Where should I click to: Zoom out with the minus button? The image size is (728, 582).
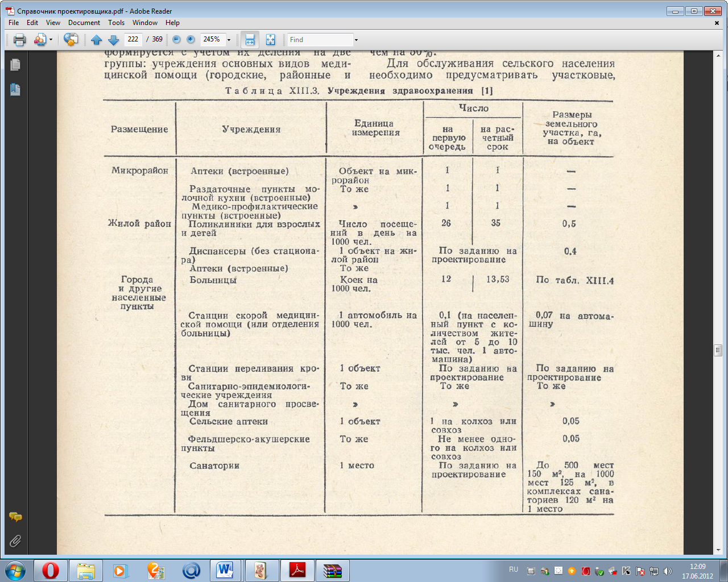pos(176,40)
